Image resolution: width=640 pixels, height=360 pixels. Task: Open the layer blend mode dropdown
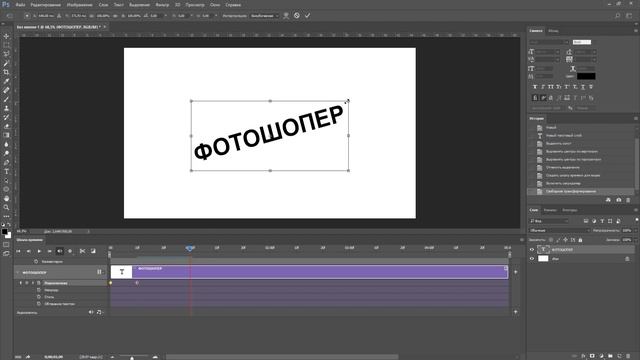(x=559, y=230)
